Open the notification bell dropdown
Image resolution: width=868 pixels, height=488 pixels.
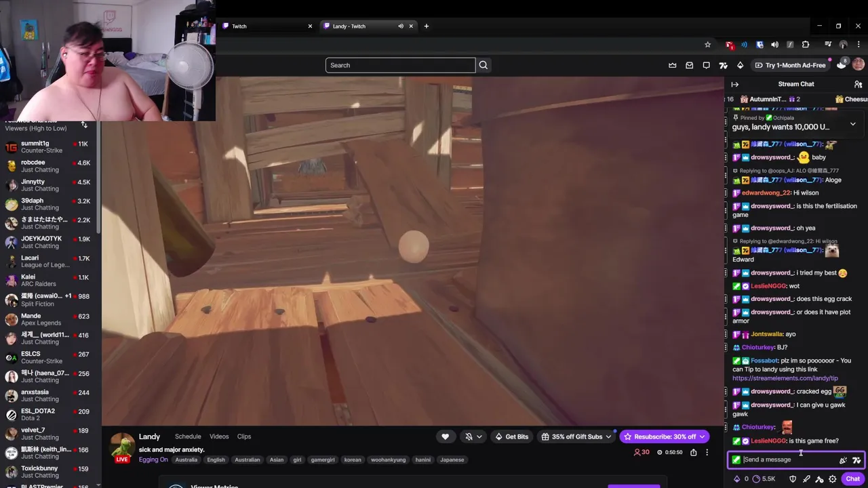473,436
